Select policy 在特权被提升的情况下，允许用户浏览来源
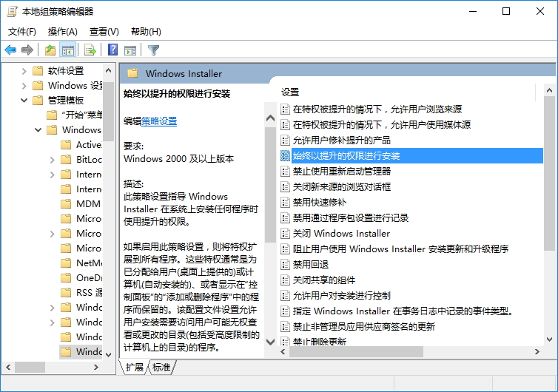The height and width of the screenshot is (392, 558). 377,109
